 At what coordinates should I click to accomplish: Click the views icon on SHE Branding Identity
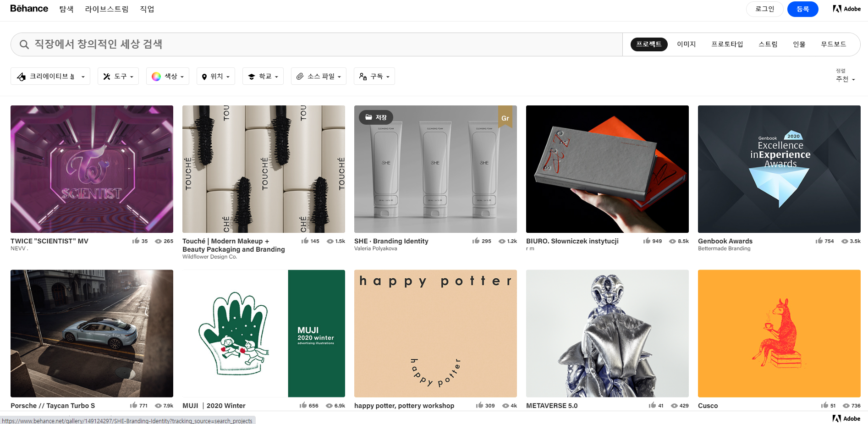click(502, 241)
